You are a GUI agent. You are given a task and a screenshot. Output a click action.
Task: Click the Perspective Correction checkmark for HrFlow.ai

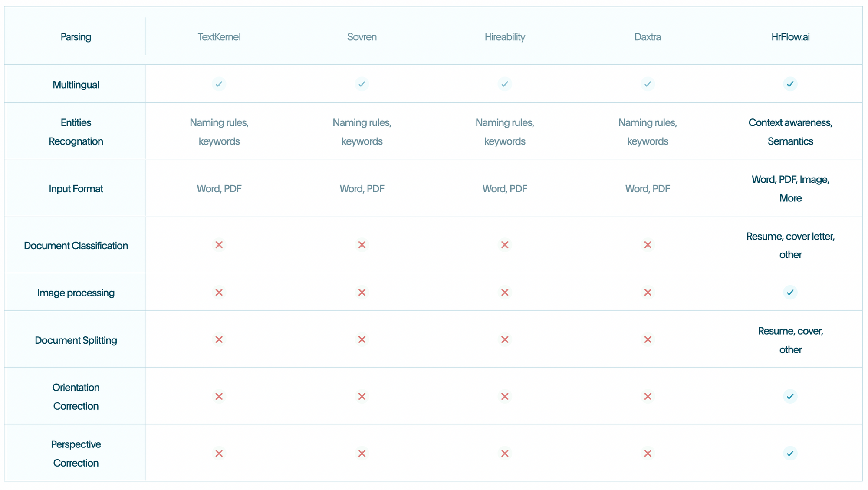[x=791, y=453]
